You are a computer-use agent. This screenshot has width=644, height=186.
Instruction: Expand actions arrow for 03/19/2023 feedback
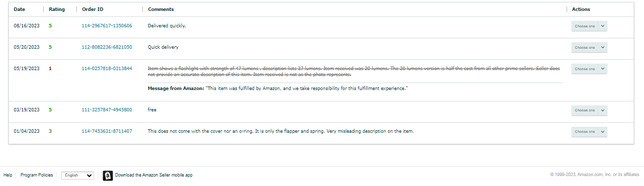click(x=603, y=110)
